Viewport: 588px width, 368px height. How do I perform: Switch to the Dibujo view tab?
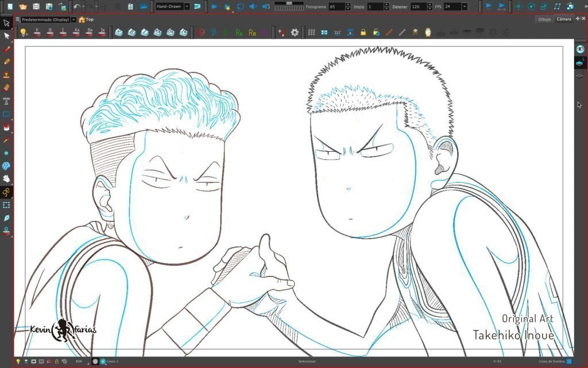coord(544,19)
